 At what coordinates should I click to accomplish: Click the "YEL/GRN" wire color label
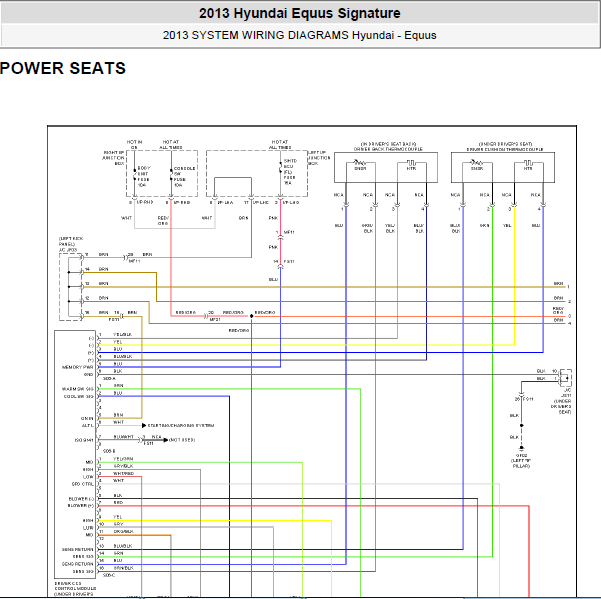pyautogui.click(x=123, y=459)
